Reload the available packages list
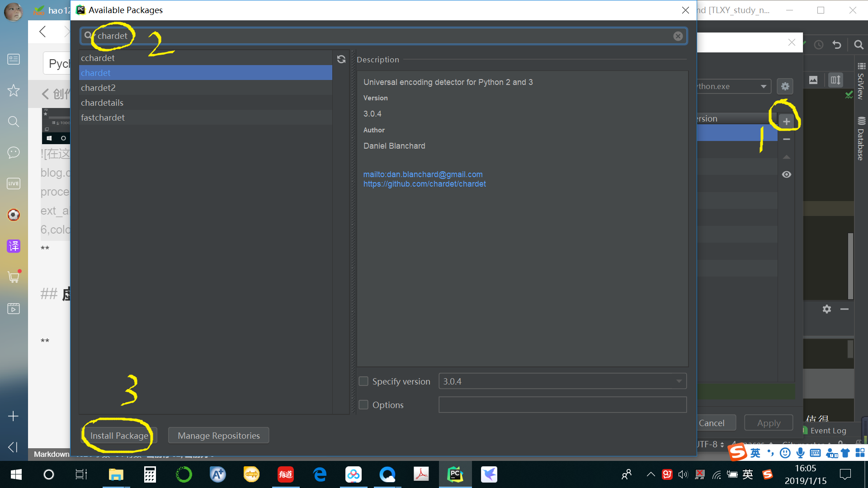The height and width of the screenshot is (488, 868). (x=341, y=59)
